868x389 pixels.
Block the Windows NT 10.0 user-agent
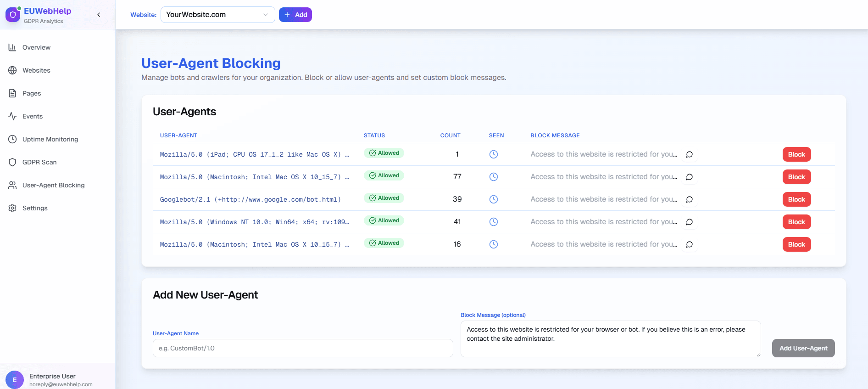click(796, 222)
